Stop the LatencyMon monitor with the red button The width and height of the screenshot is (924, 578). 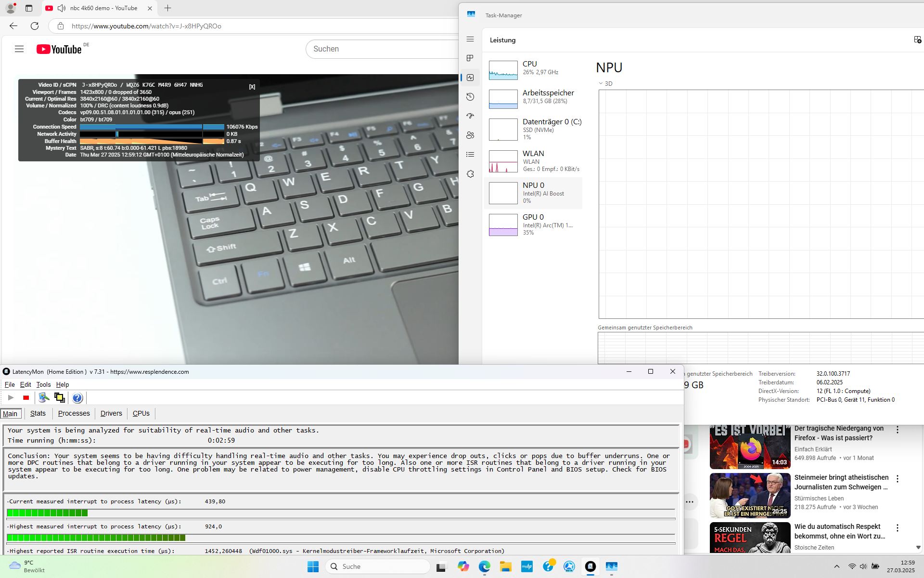26,398
